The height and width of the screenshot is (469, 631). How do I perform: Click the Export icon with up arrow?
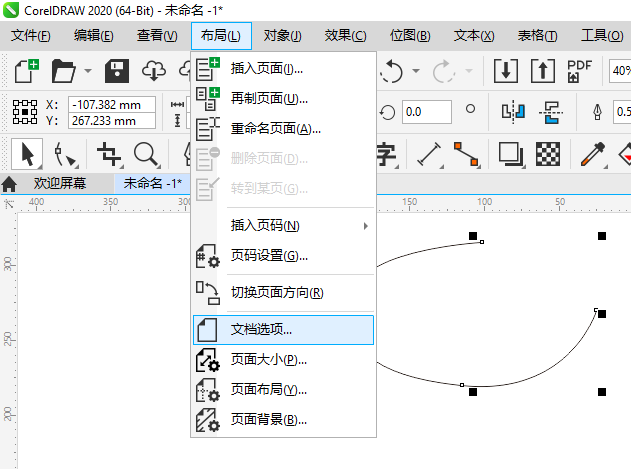point(542,71)
